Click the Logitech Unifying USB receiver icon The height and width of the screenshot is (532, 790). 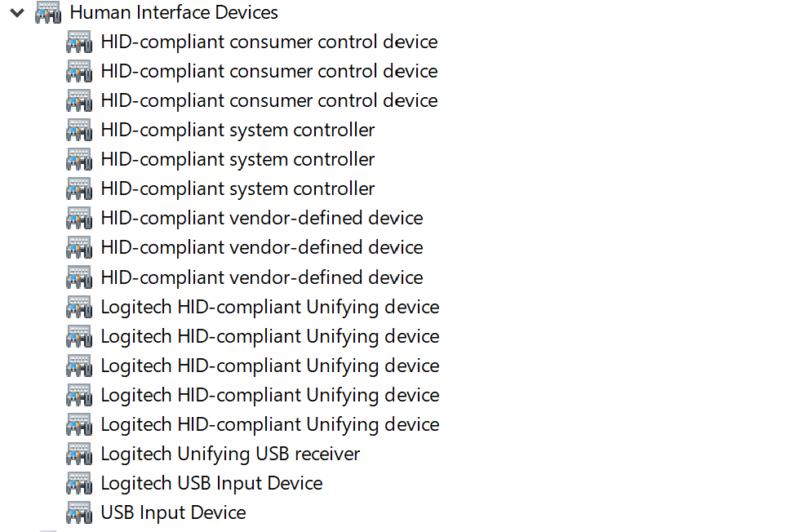[x=79, y=454]
